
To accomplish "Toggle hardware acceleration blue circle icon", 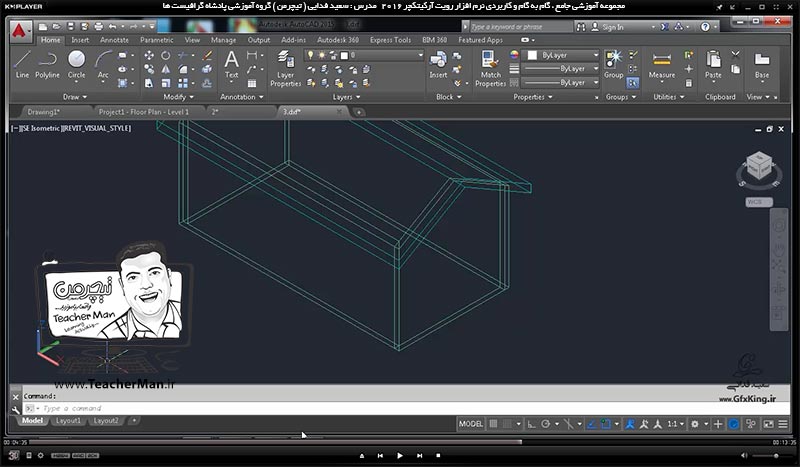I will [x=734, y=424].
